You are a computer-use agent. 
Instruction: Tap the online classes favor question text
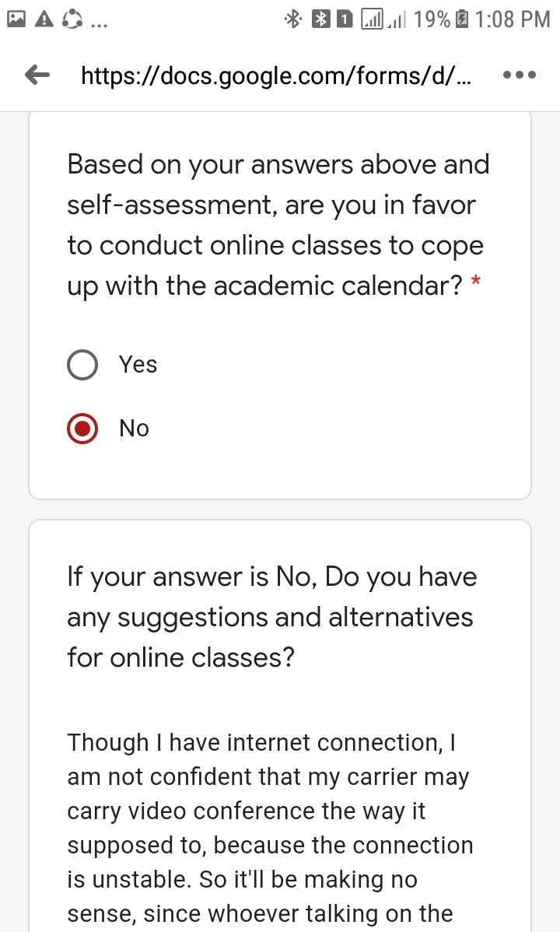(x=278, y=226)
